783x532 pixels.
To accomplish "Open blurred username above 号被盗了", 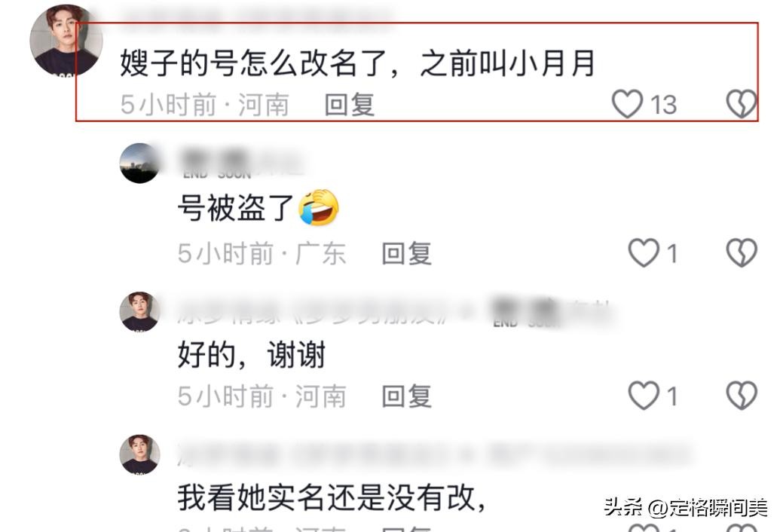I will tap(240, 163).
